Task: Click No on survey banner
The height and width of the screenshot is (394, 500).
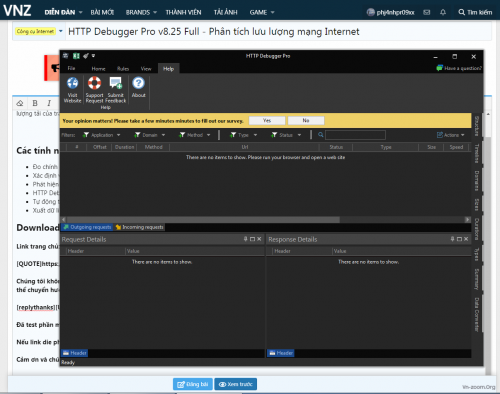Action: [x=306, y=120]
